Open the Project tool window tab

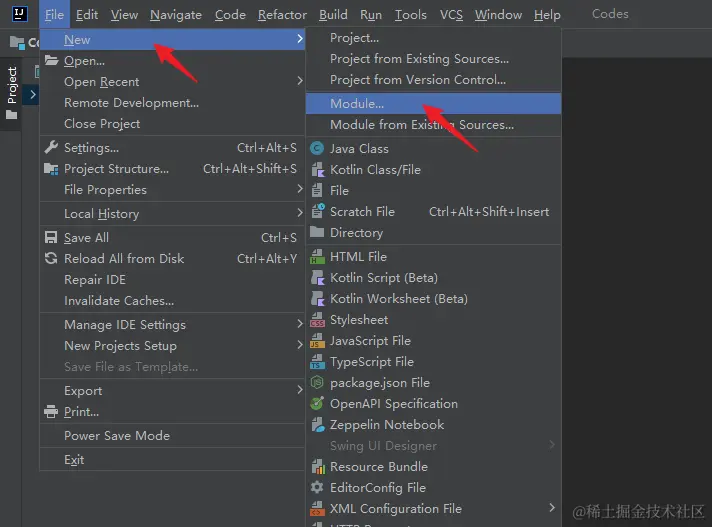(11, 93)
